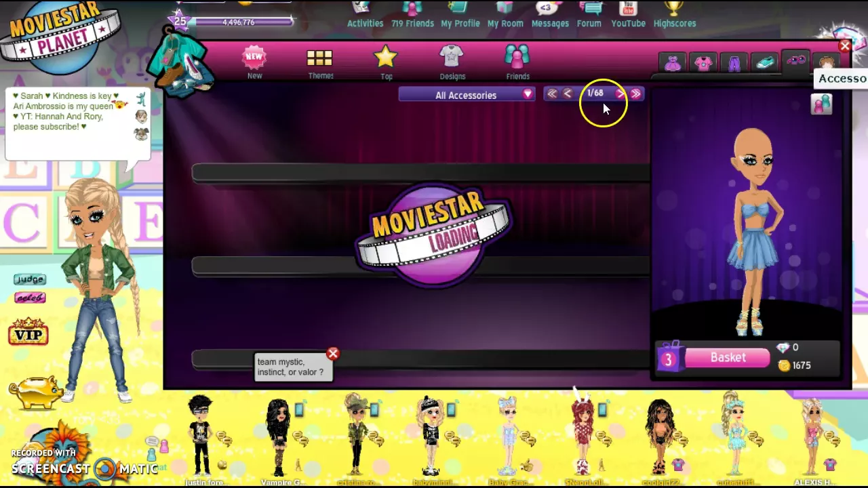The image size is (868, 488).
Task: Go to My Profile
Action: tap(460, 15)
